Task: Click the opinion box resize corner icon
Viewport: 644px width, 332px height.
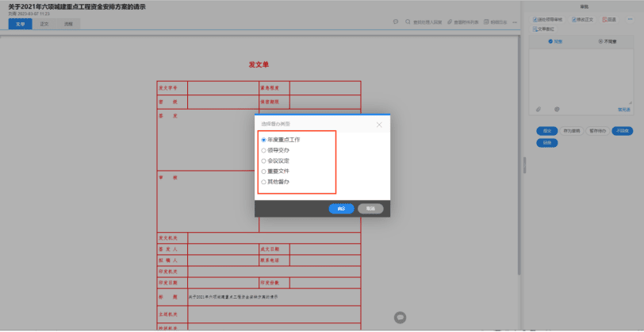Action: (630, 102)
